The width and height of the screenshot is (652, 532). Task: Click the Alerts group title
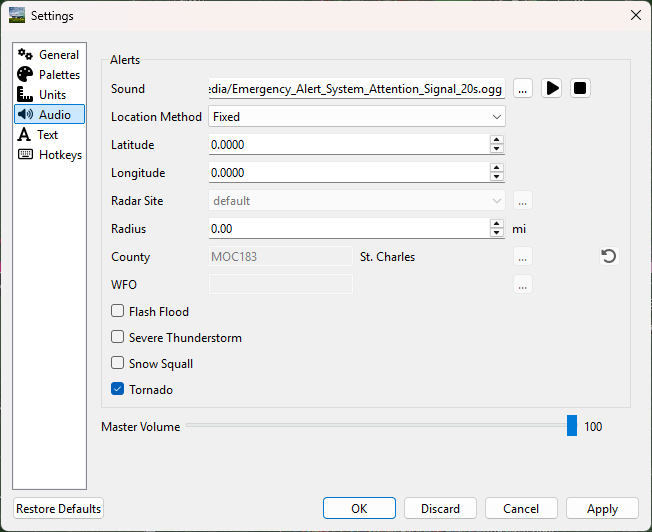pos(125,60)
